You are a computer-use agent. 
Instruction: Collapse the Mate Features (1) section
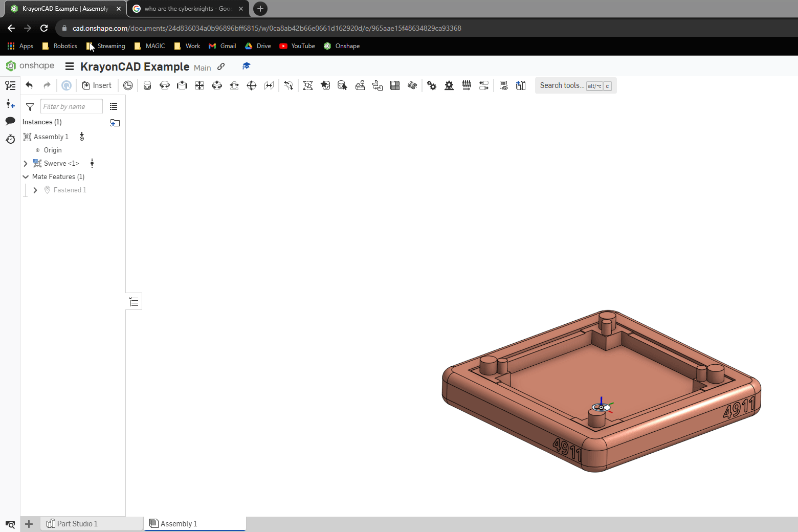click(x=26, y=176)
